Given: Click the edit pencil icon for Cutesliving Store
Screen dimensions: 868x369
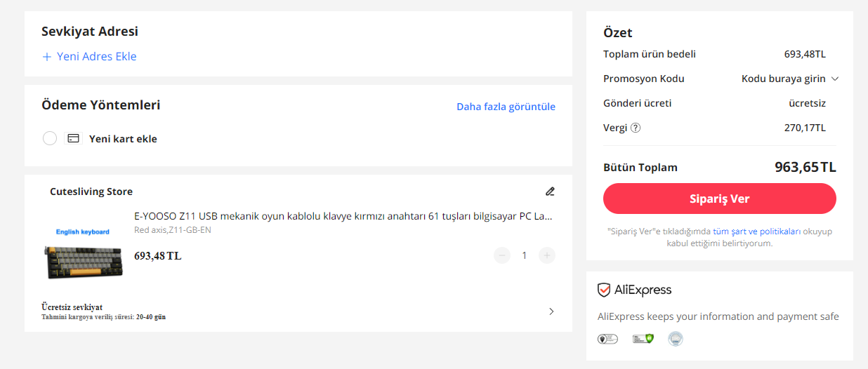Looking at the screenshot, I should tap(550, 192).
